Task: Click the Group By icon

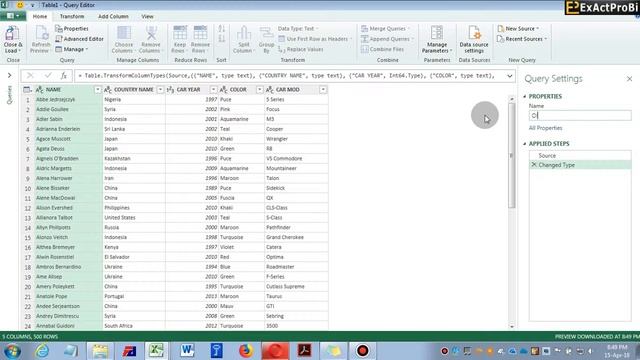Action: pos(266,39)
